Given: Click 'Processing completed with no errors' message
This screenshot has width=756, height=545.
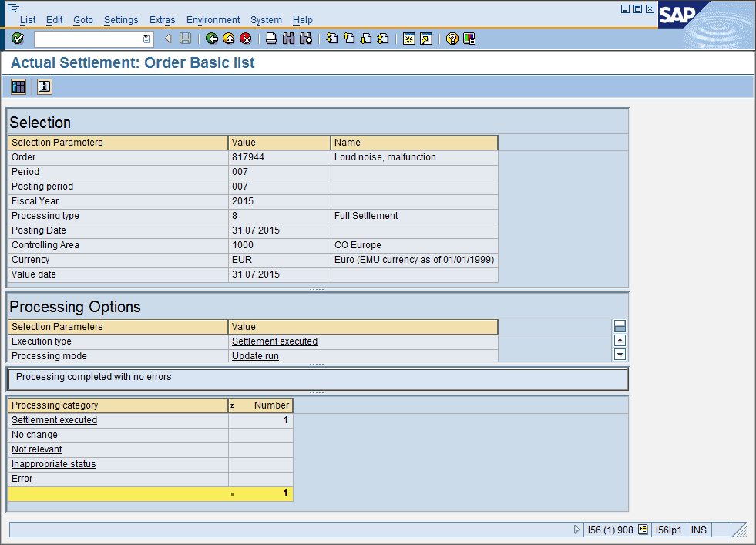Looking at the screenshot, I should [93, 377].
